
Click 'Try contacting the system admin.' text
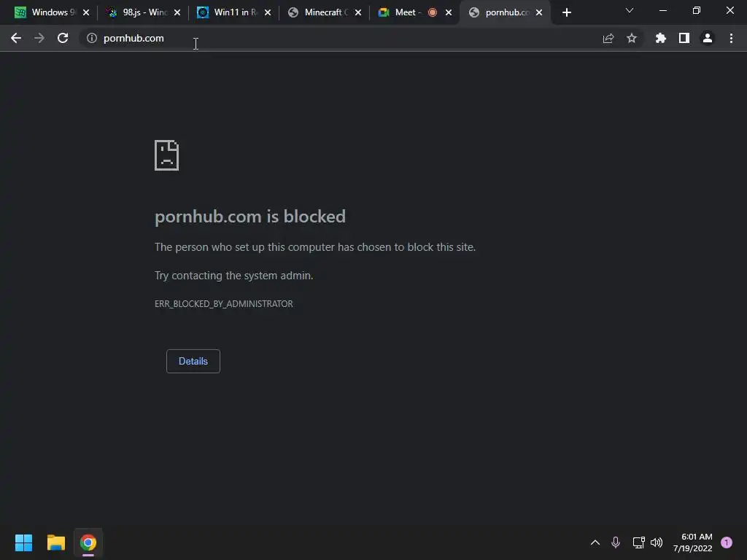pos(234,276)
